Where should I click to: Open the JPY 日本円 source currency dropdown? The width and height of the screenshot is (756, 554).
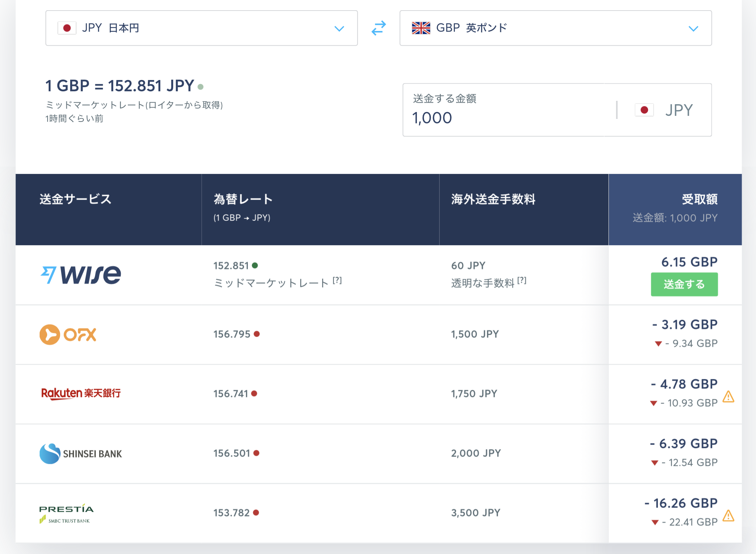(x=201, y=28)
